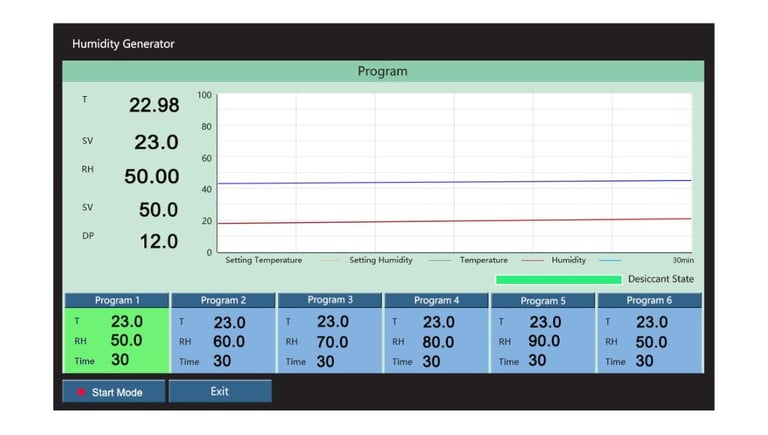Image resolution: width=768 pixels, height=435 pixels.
Task: Edit Program 3 RH value 70.0
Action: 332,341
